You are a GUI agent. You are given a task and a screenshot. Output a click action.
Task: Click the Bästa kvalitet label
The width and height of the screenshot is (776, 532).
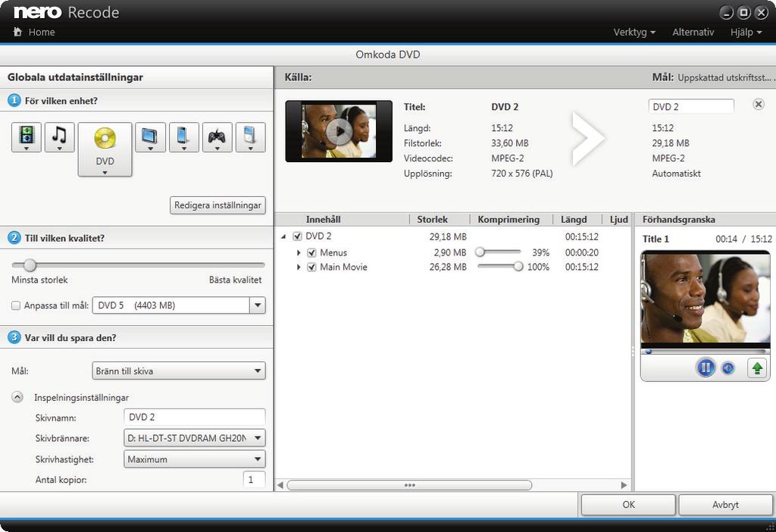[x=235, y=280]
